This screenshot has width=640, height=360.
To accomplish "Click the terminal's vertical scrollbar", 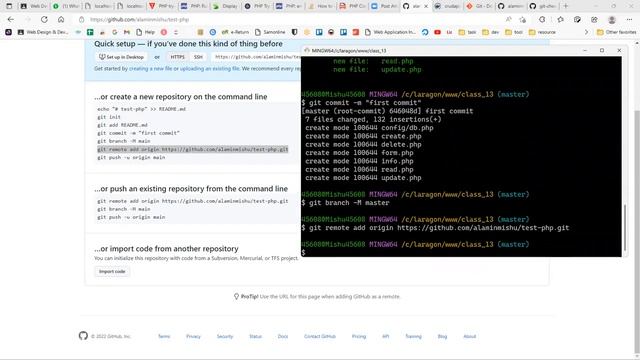I will [x=624, y=227].
